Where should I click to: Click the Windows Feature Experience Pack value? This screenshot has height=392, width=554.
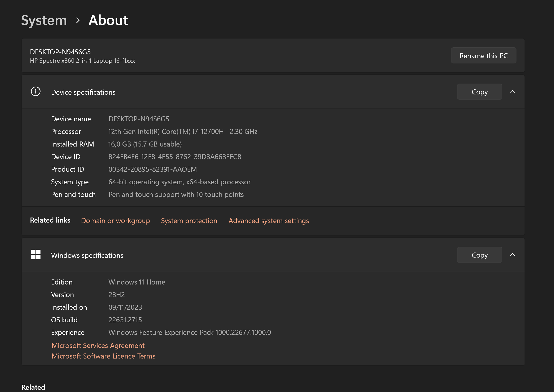pyautogui.click(x=190, y=332)
